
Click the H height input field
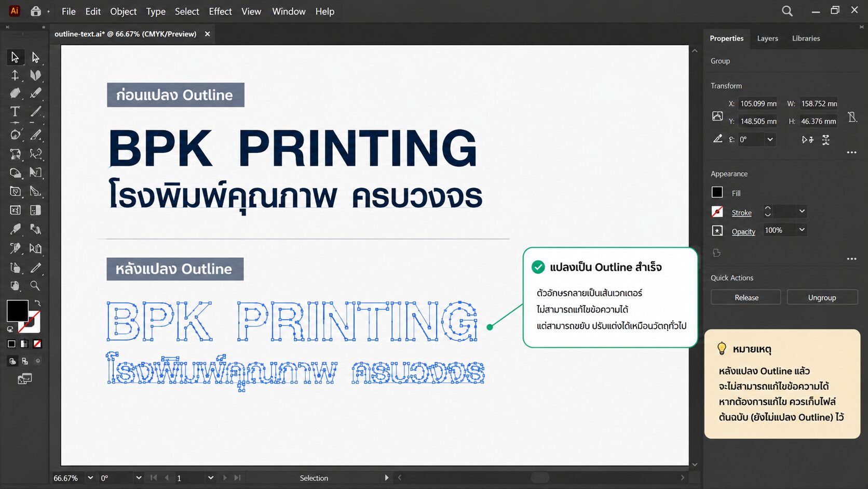pyautogui.click(x=819, y=121)
